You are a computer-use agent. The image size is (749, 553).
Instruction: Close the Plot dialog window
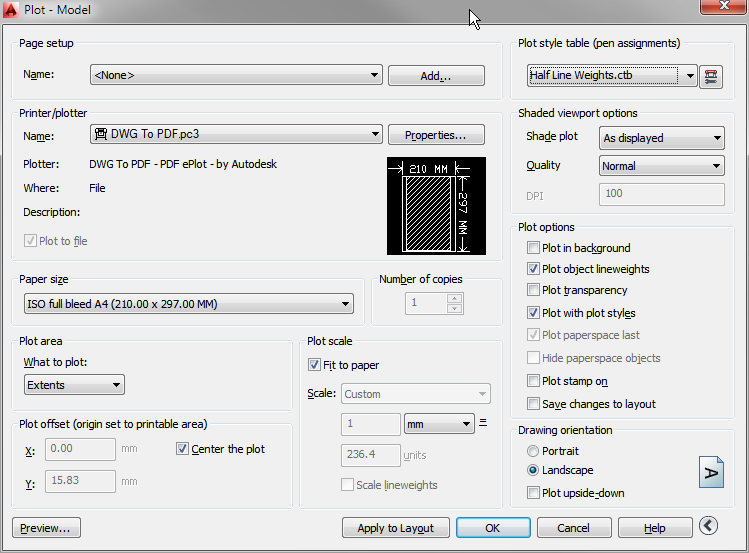click(x=724, y=6)
